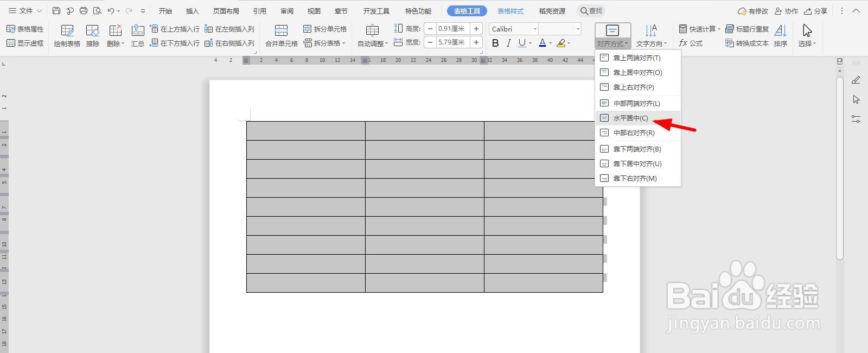Open the 拆分表格 split table dropdown

[325, 43]
